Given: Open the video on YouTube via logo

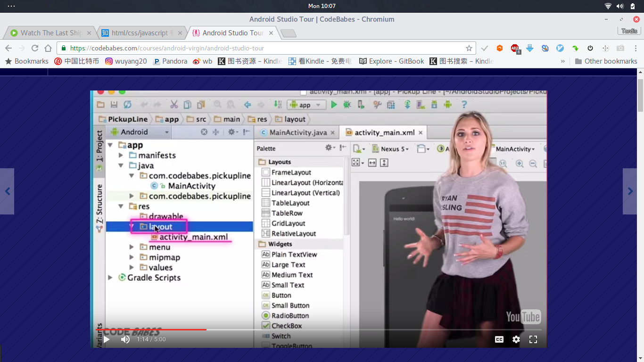Looking at the screenshot, I should click(x=523, y=317).
